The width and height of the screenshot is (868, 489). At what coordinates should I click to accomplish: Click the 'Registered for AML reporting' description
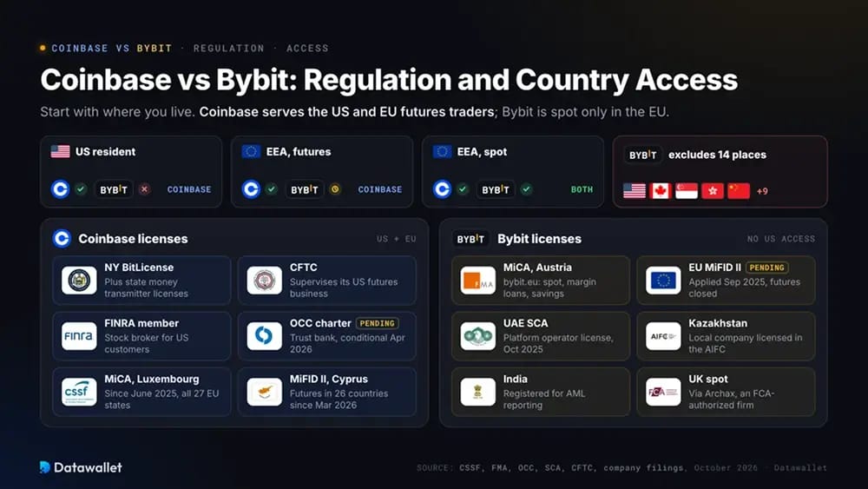[x=544, y=400]
